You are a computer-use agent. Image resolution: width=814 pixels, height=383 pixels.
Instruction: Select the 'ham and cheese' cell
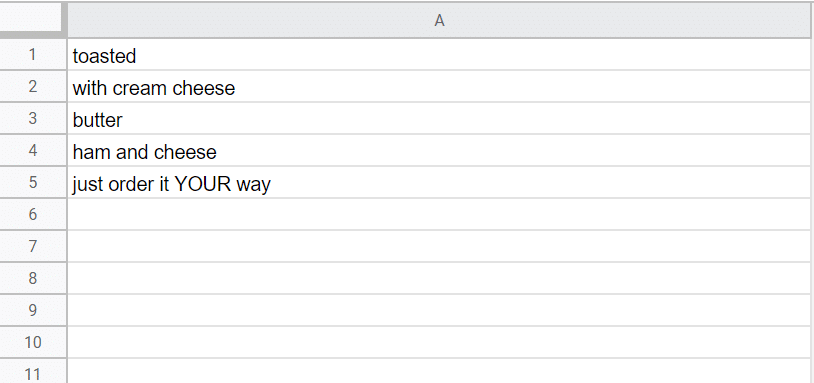(x=439, y=151)
